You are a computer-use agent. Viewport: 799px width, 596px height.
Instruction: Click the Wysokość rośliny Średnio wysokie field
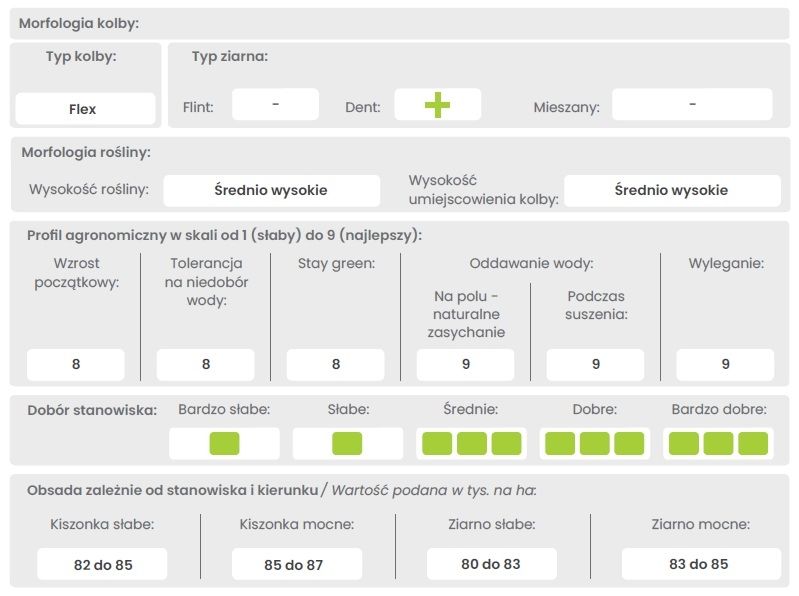[x=271, y=190]
